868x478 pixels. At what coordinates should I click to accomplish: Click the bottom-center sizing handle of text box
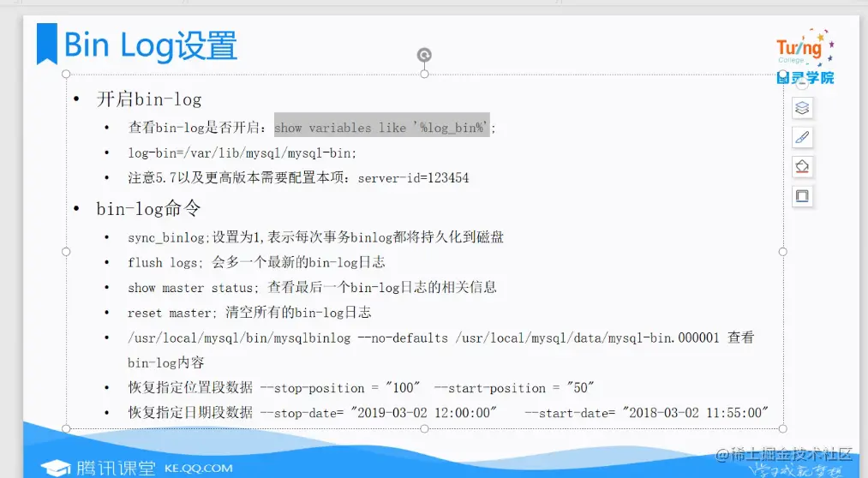[425, 429]
